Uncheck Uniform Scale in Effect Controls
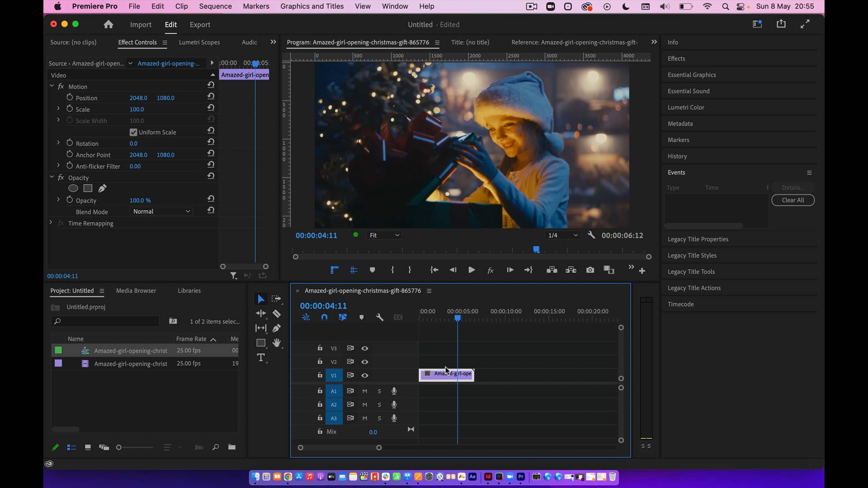 click(x=133, y=132)
